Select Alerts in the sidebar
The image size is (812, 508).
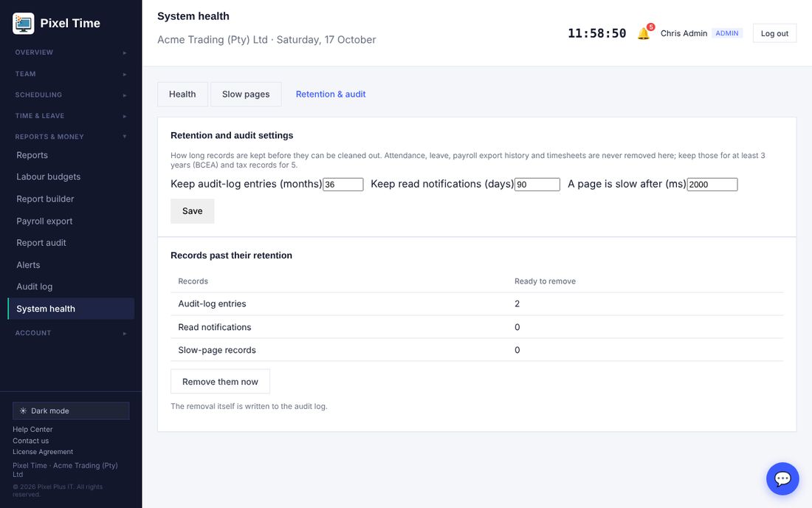point(71,265)
